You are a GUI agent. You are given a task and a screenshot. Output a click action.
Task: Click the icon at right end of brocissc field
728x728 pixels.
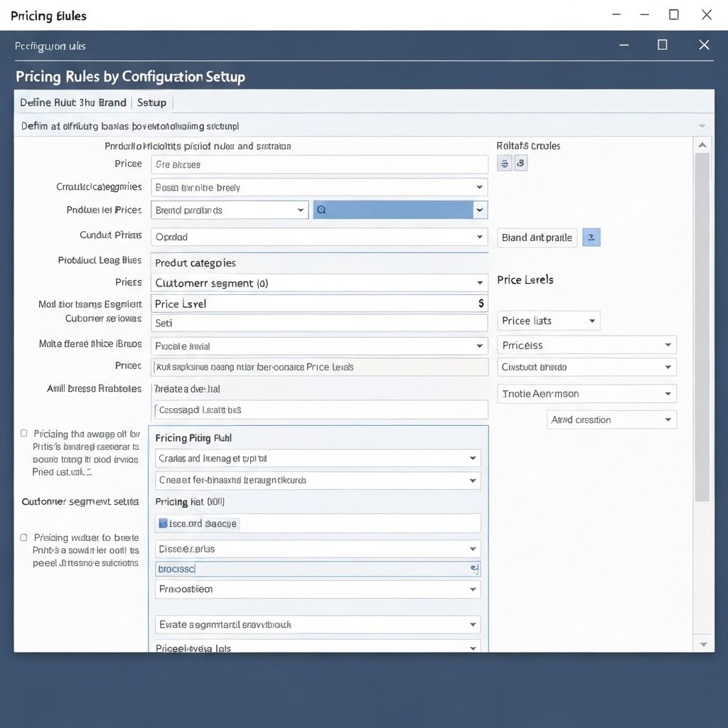[474, 569]
